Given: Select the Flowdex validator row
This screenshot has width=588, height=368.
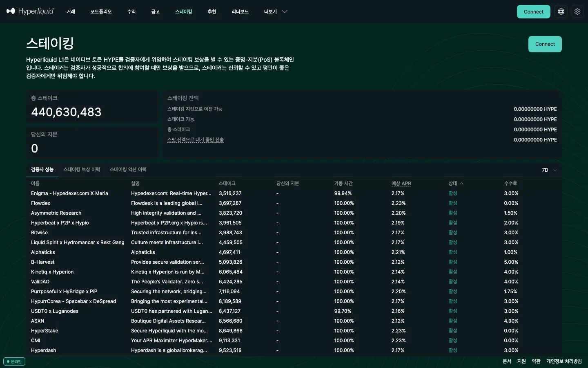Looking at the screenshot, I should [294, 203].
